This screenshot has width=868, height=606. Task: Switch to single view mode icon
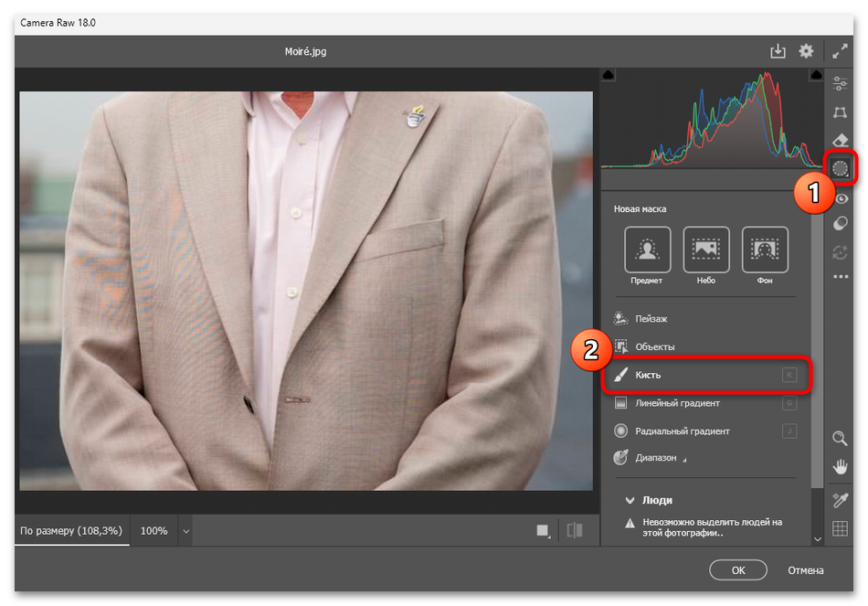(x=543, y=531)
